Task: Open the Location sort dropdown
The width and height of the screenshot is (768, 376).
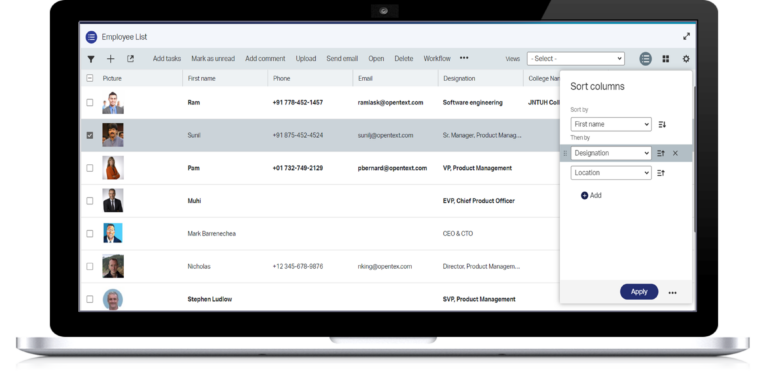Action: 611,173
